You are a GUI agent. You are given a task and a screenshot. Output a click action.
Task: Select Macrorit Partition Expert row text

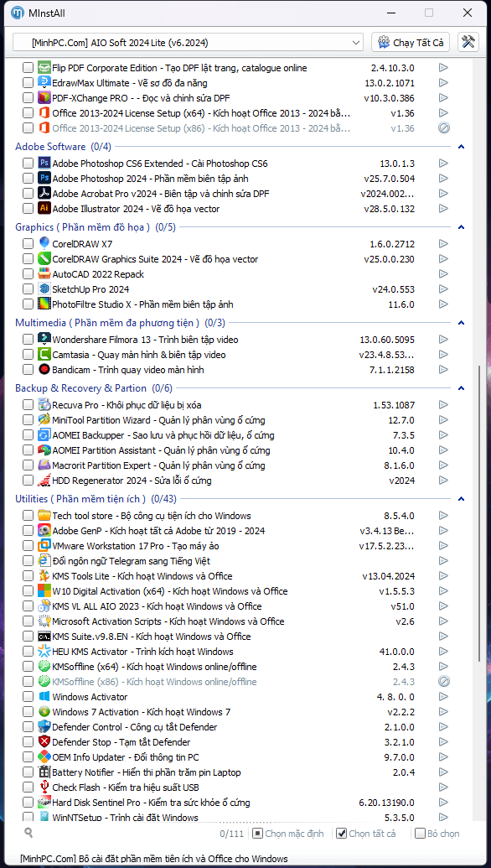tap(158, 465)
